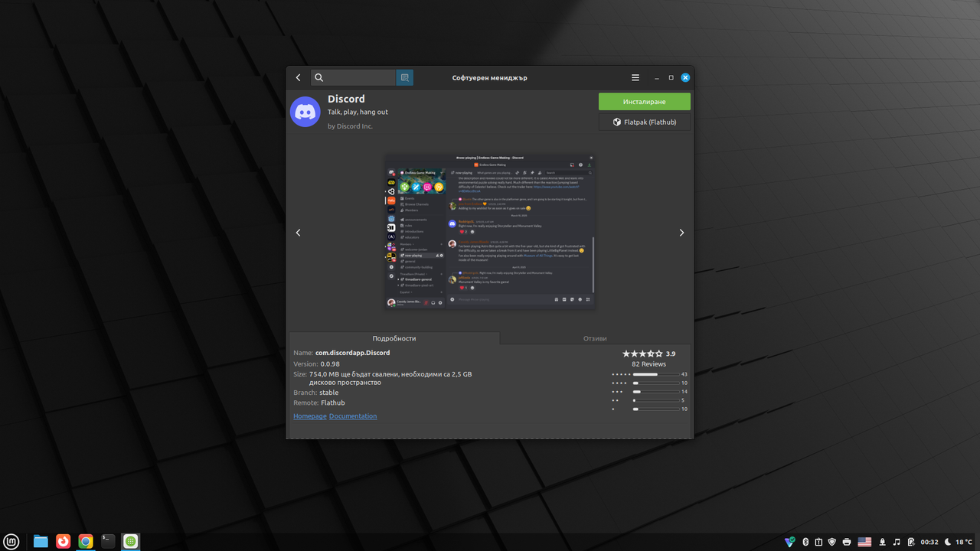980x551 pixels.
Task: Click the search magnifier icon
Action: [319, 77]
